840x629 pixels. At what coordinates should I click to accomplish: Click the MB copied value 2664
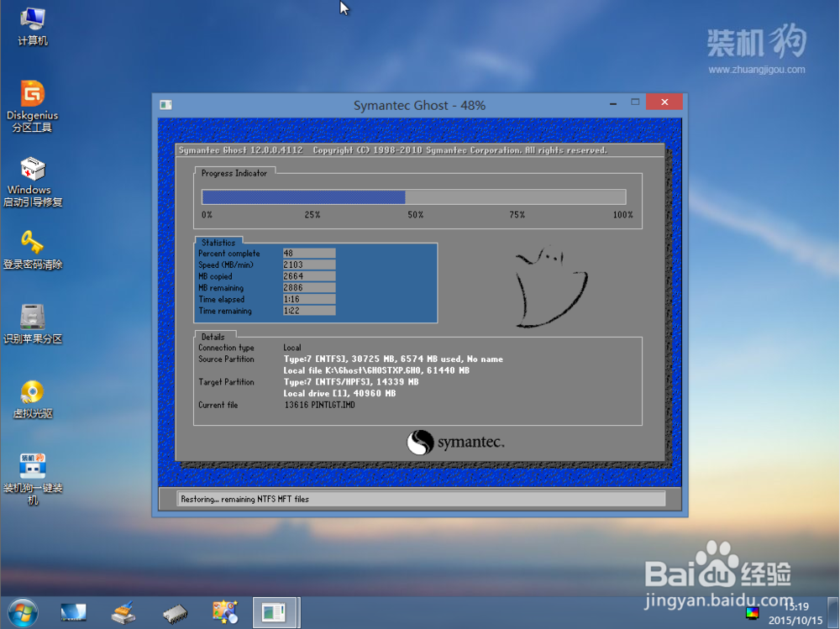coord(309,276)
